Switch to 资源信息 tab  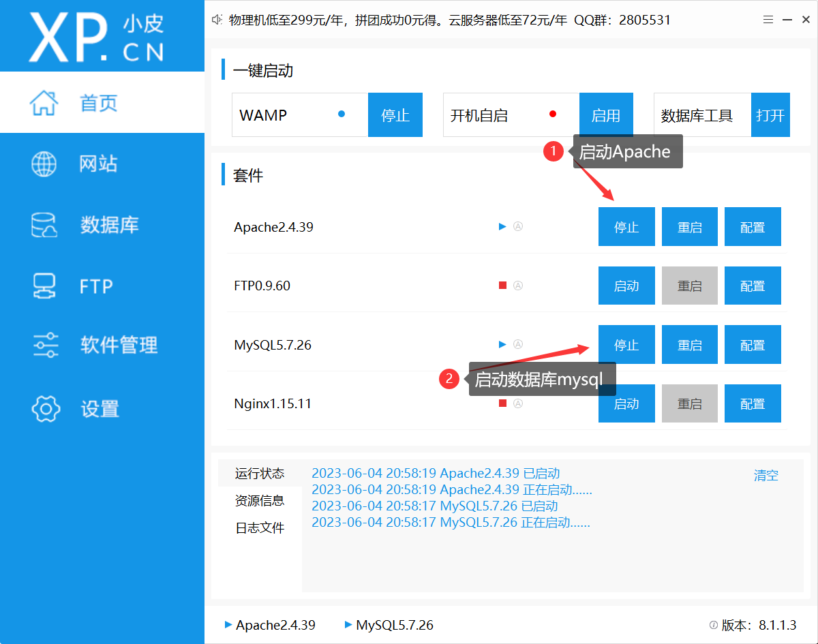(260, 501)
